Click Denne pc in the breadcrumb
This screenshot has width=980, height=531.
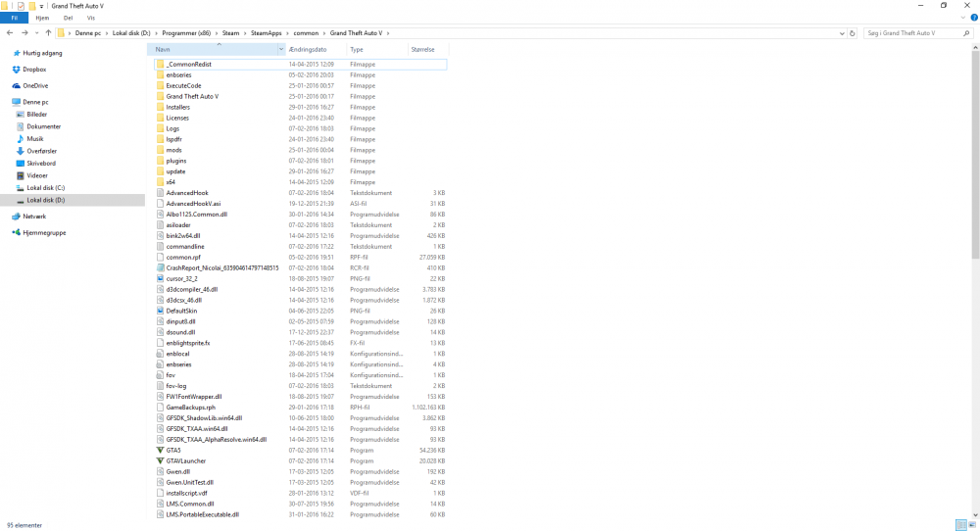coord(88,33)
